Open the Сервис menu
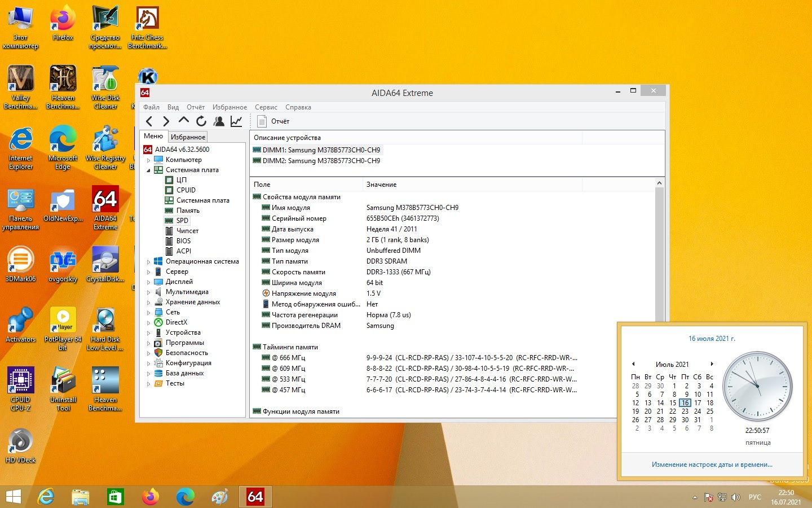This screenshot has height=508, width=812. click(x=266, y=107)
